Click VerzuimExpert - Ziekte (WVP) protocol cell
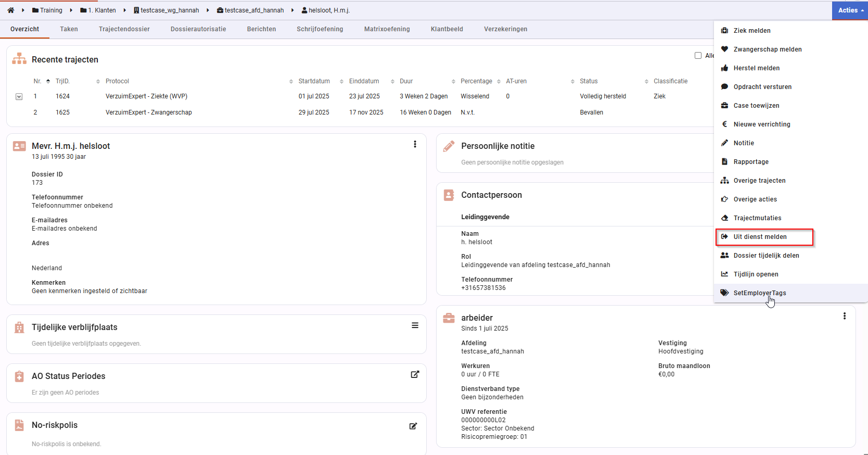 coord(146,96)
